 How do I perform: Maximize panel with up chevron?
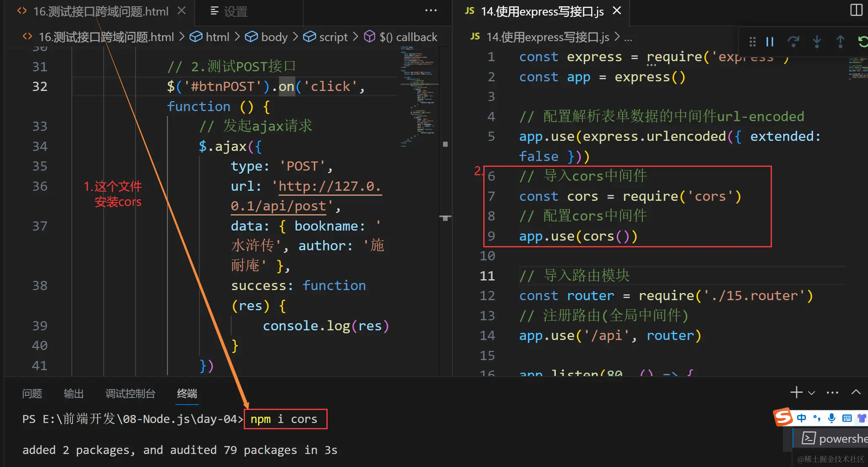(856, 392)
